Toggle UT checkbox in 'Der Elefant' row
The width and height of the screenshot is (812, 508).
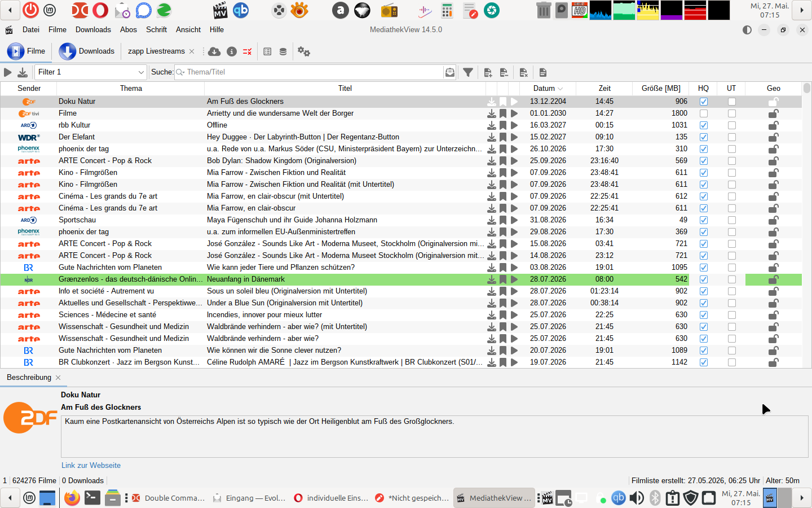(732, 137)
